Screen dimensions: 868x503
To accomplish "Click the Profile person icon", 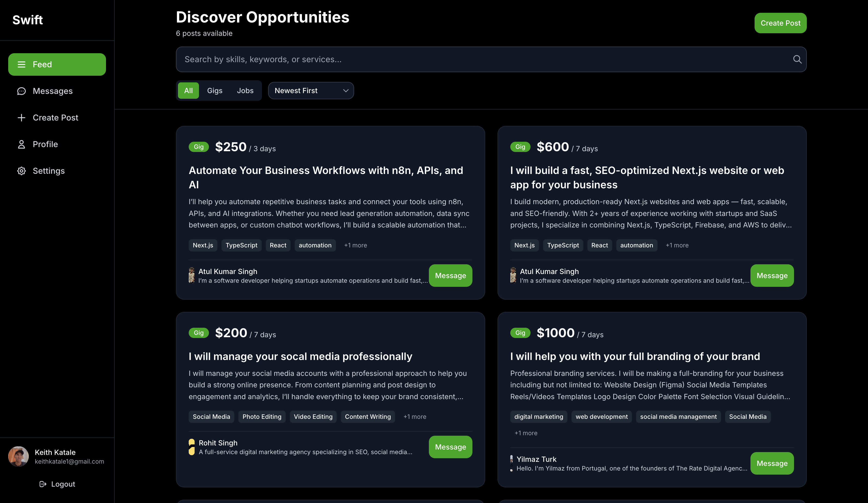I will pyautogui.click(x=21, y=144).
